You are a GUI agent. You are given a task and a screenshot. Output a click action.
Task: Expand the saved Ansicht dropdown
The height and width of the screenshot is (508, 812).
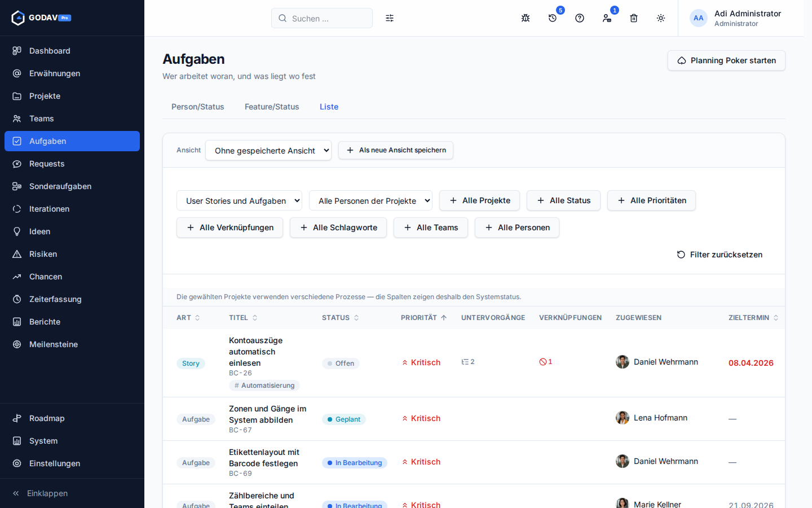[268, 150]
